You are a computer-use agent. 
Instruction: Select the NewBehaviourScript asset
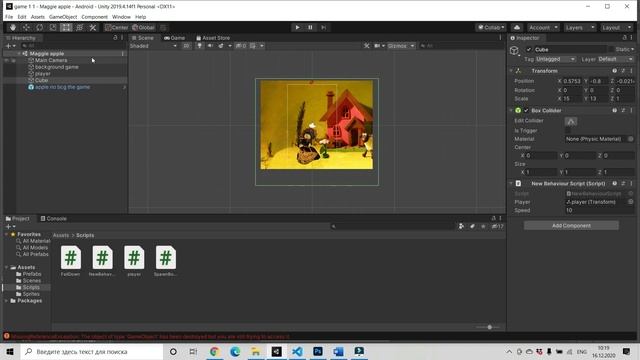[x=102, y=261]
